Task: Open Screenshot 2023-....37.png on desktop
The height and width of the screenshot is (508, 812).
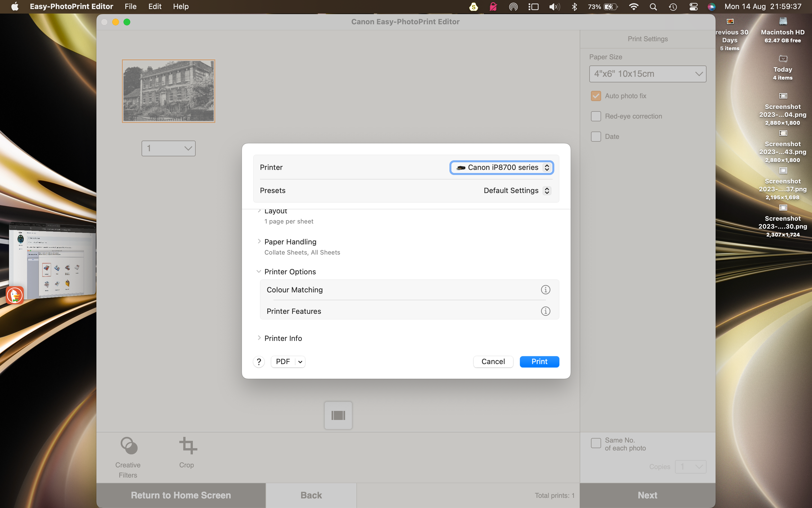Action: click(783, 183)
